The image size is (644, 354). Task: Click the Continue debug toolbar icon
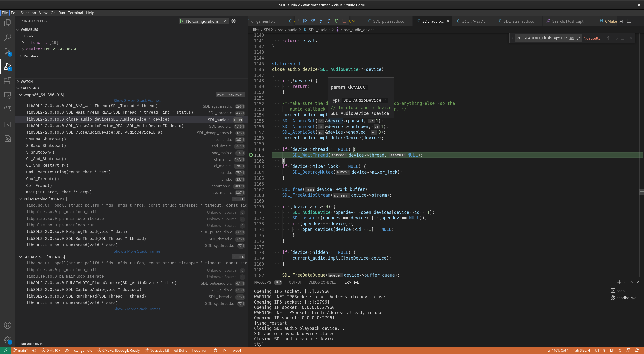coord(305,21)
